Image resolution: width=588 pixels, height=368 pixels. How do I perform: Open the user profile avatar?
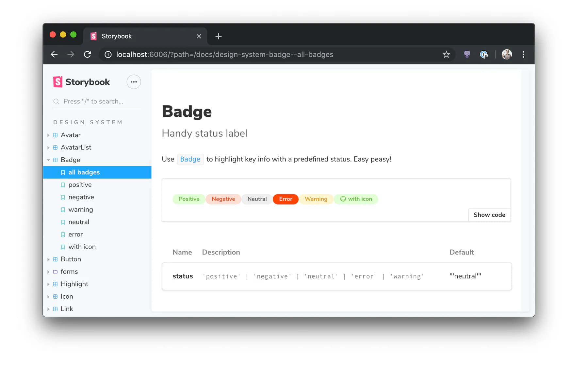pyautogui.click(x=507, y=54)
